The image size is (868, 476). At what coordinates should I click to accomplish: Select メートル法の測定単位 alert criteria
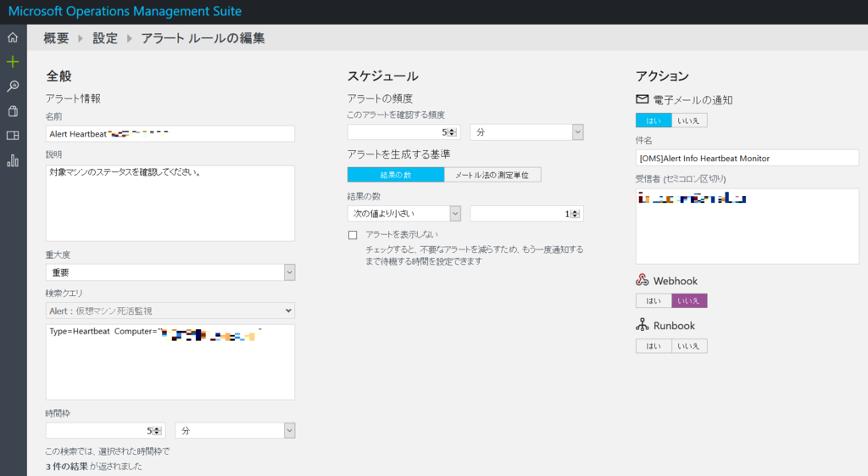[x=492, y=175]
